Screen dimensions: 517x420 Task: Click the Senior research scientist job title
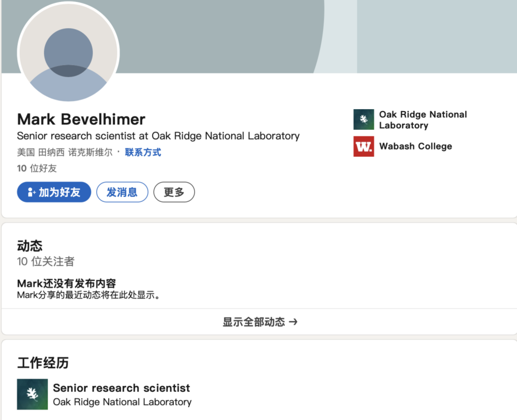click(x=121, y=388)
